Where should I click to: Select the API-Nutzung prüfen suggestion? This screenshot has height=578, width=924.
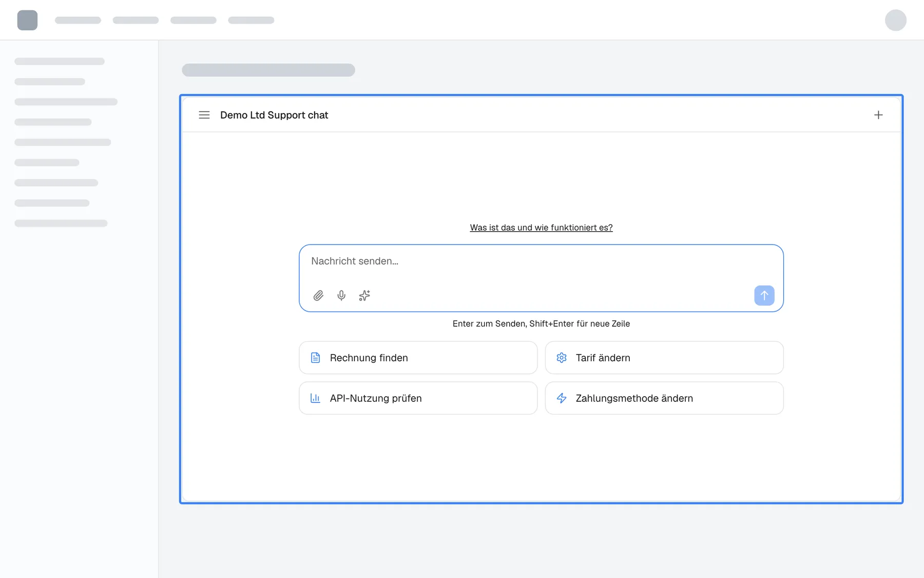pos(418,398)
